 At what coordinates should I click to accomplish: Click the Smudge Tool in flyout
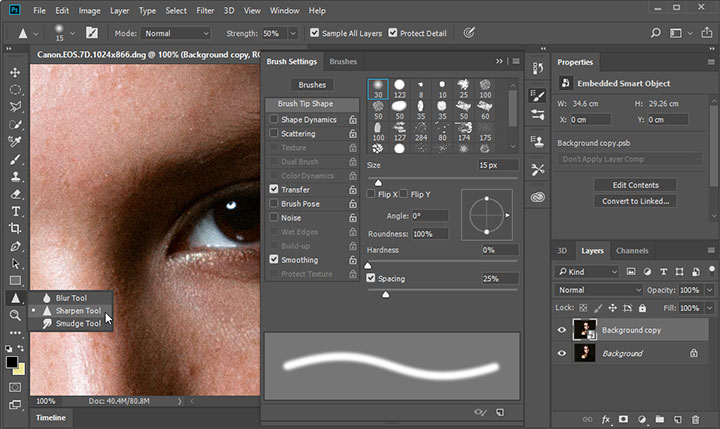coord(78,323)
